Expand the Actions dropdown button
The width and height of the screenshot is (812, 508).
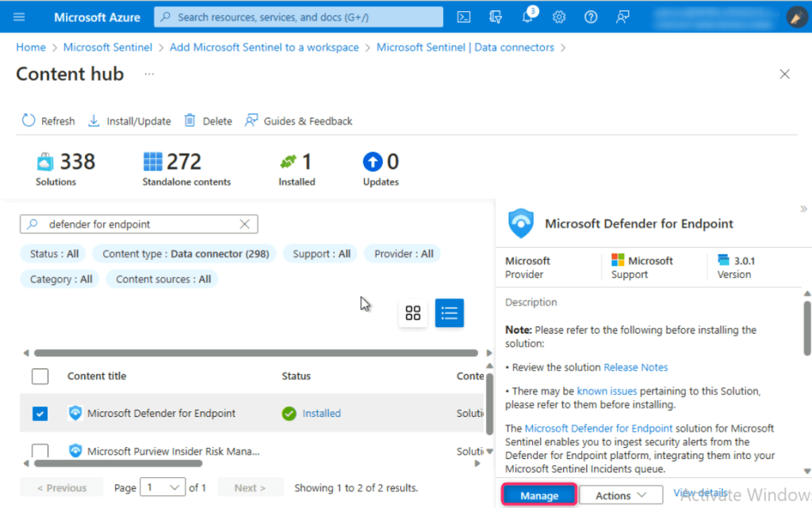tap(620, 495)
